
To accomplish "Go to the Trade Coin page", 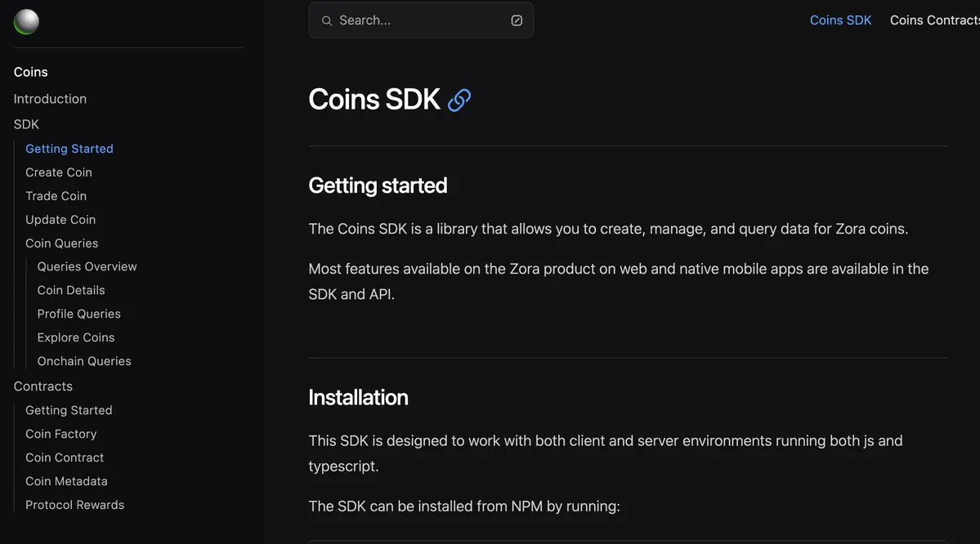I will [56, 196].
